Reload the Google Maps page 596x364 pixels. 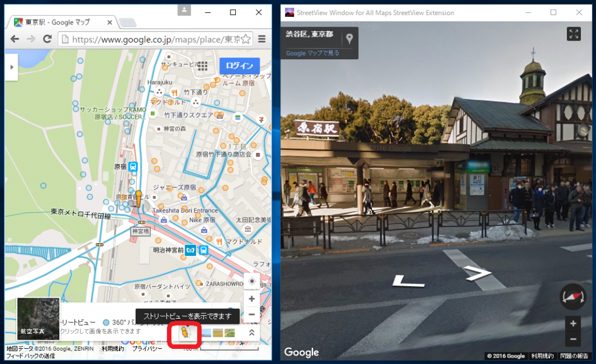point(48,39)
